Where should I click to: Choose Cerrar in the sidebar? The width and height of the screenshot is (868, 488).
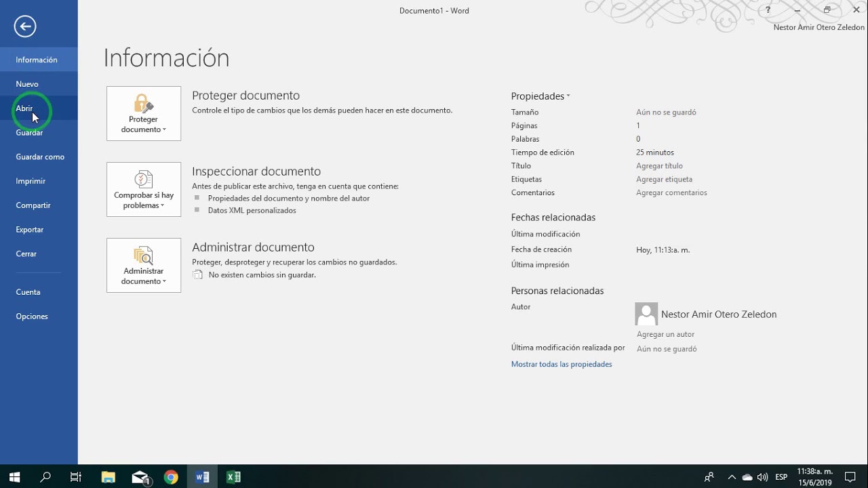39,253
